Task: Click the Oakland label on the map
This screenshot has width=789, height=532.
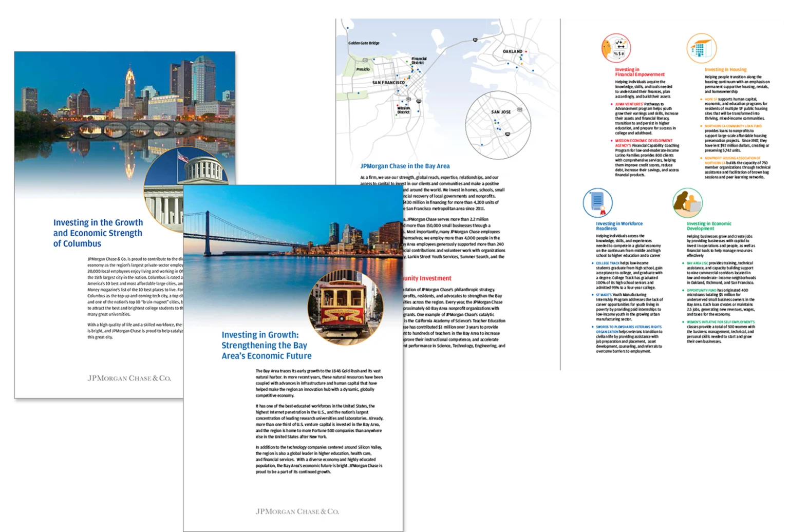Action: (x=512, y=51)
